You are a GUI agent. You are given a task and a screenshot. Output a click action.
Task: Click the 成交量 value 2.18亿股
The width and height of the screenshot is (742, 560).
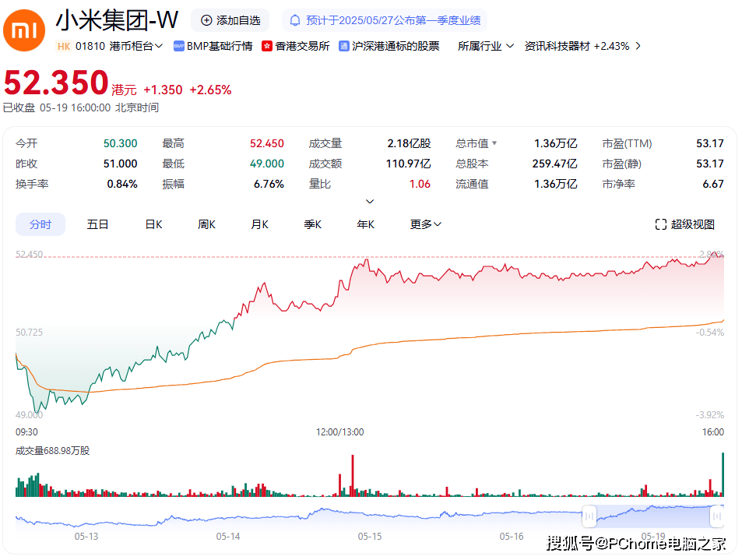click(x=409, y=143)
